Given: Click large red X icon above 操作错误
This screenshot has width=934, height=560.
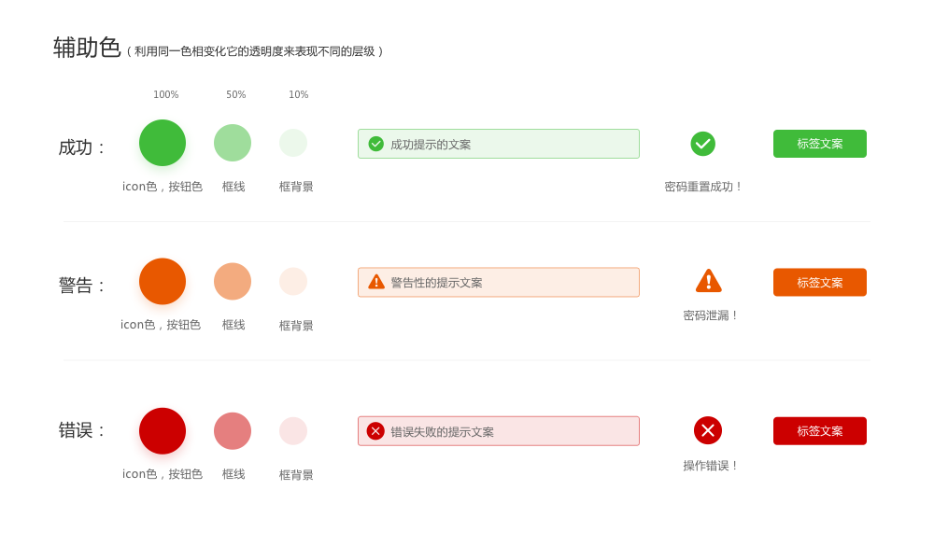Looking at the screenshot, I should (x=708, y=430).
